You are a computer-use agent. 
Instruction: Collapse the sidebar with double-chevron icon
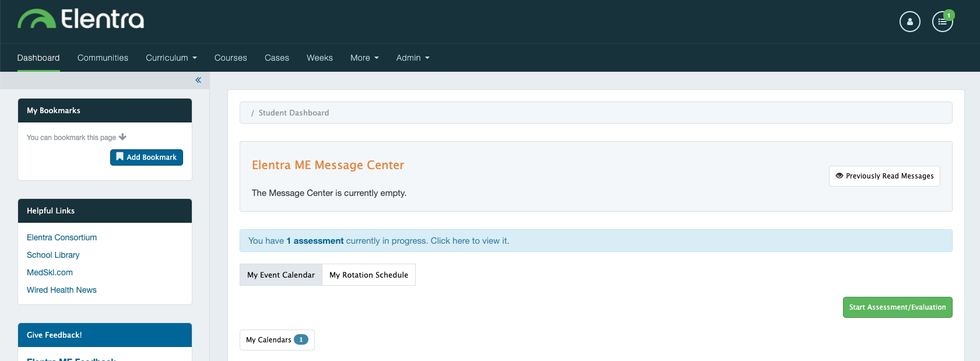tap(198, 80)
